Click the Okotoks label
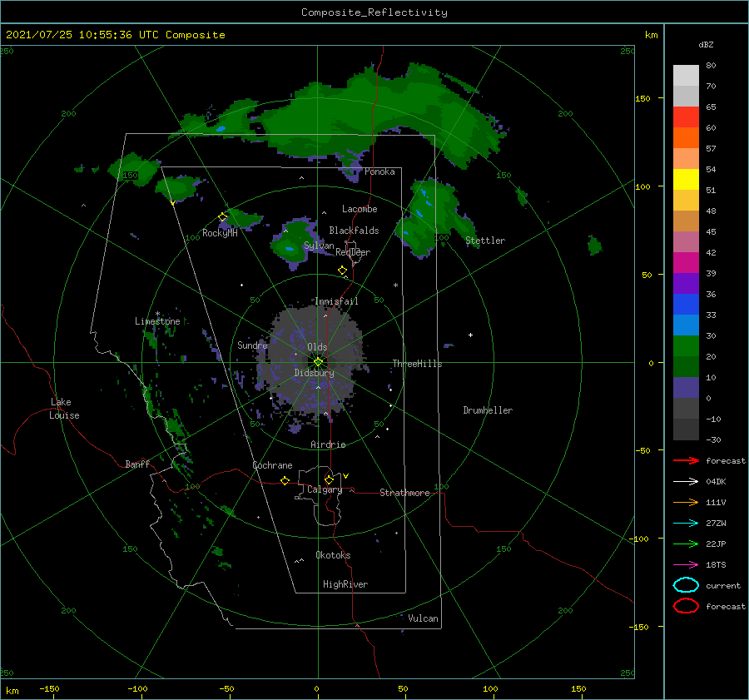The height and width of the screenshot is (700, 749). click(333, 555)
